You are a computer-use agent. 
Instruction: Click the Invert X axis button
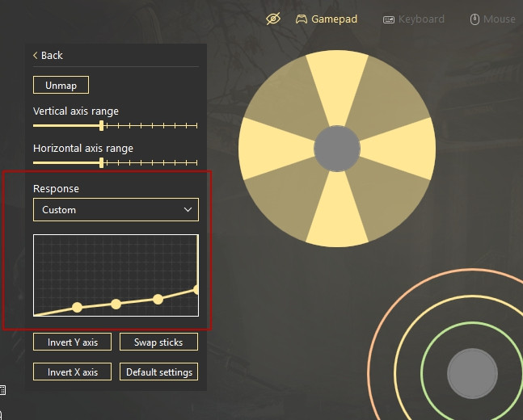[x=73, y=372]
